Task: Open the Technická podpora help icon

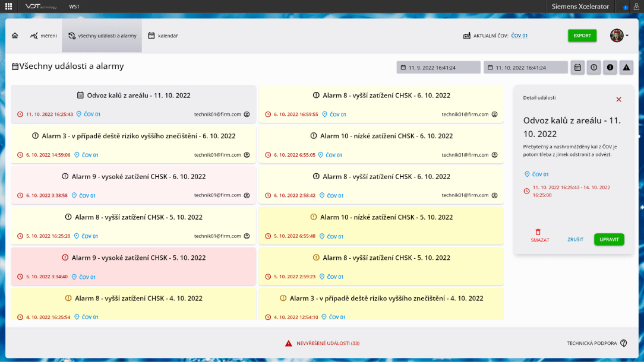Action: coord(623,343)
